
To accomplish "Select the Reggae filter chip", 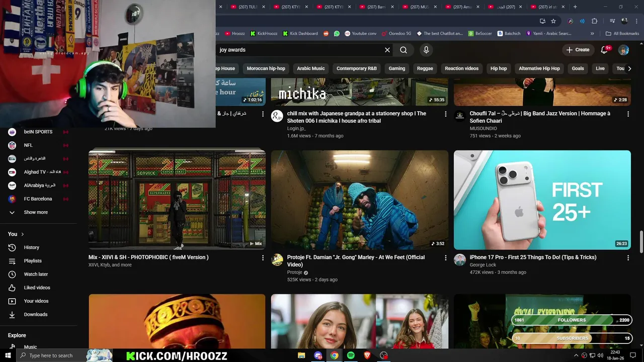I will tap(425, 68).
